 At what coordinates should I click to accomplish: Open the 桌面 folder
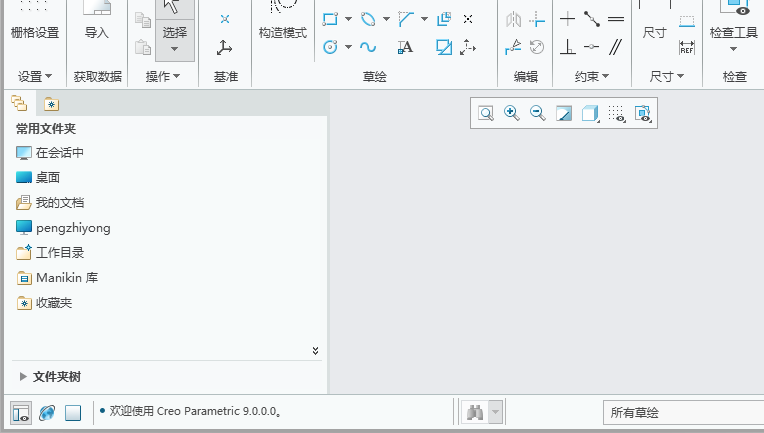point(38,177)
